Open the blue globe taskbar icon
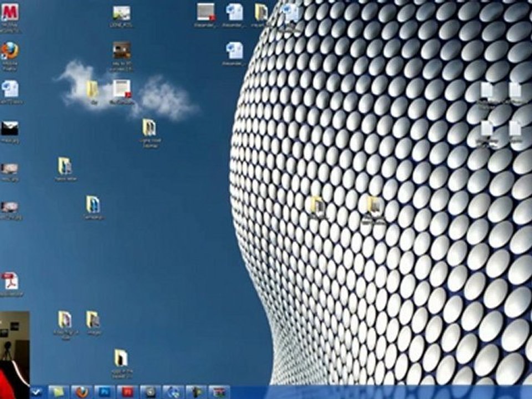 tap(173, 392)
